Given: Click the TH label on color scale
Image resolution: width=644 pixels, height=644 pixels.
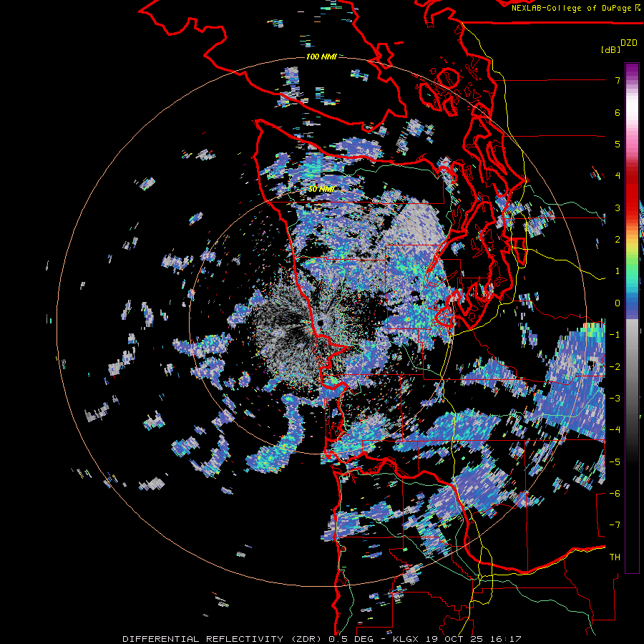Looking at the screenshot, I should (x=615, y=557).
